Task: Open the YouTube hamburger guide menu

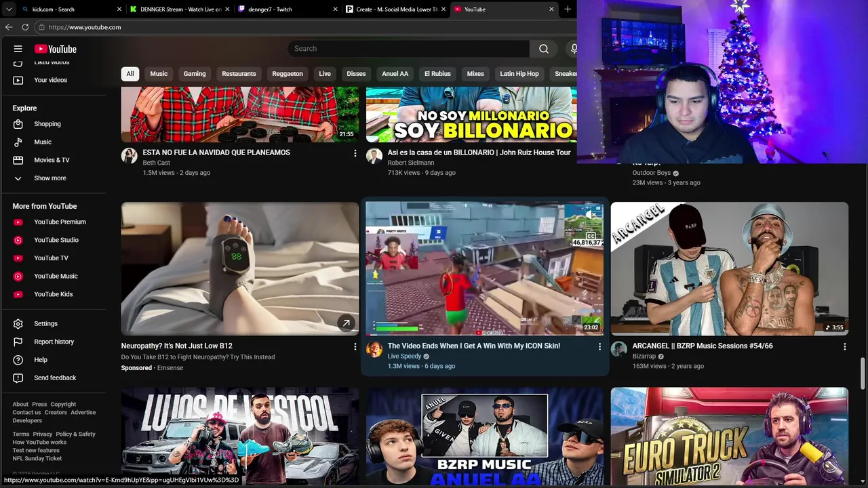Action: [18, 49]
